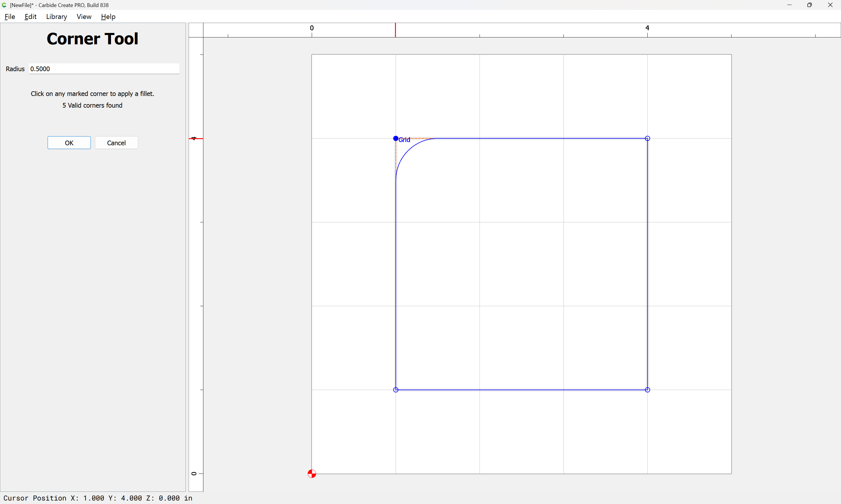Click the filled blue top-left corner point
841x504 pixels.
[x=396, y=138]
